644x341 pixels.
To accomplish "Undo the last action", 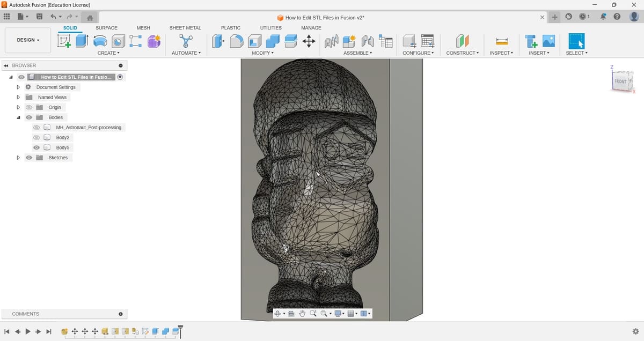I will 53,17.
